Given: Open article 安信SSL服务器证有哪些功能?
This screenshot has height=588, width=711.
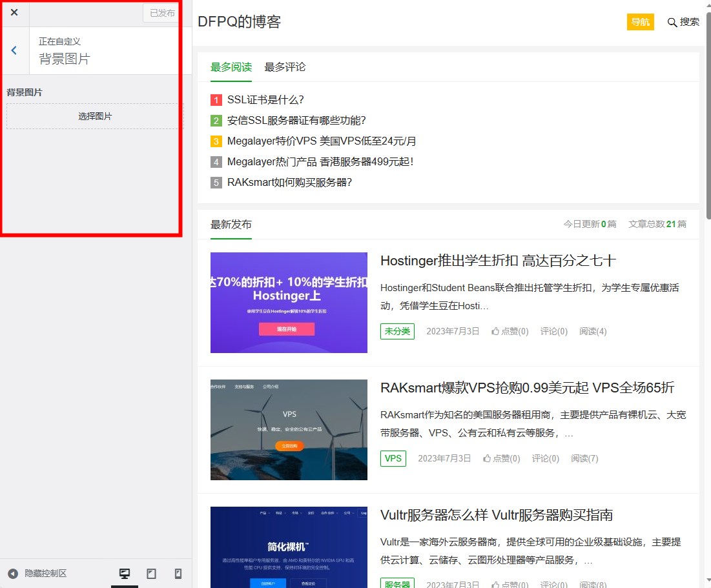Looking at the screenshot, I should [296, 120].
